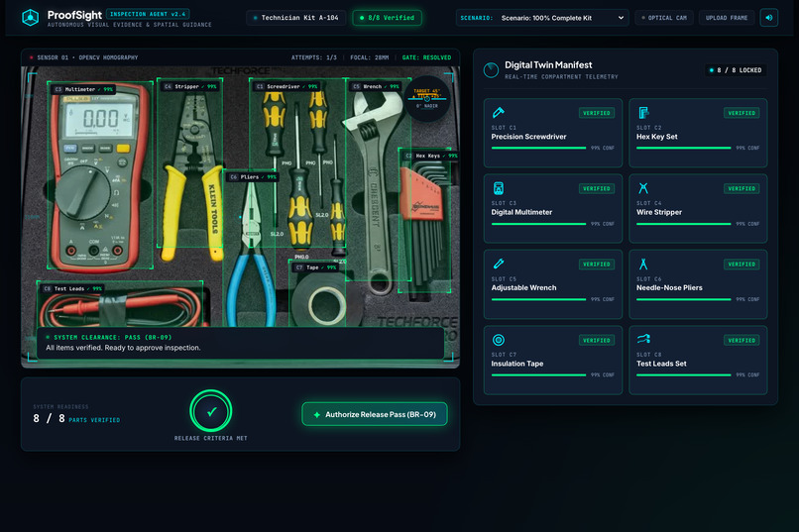Click the 8 / 8 Locked badge
799x532 pixels.
736,70
